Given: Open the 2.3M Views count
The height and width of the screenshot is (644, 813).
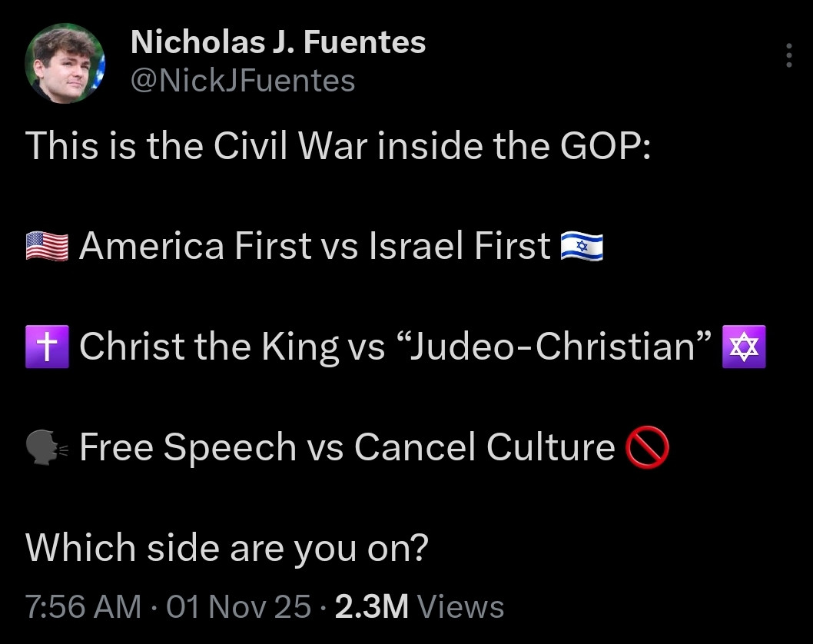Looking at the screenshot, I should tap(420, 607).
